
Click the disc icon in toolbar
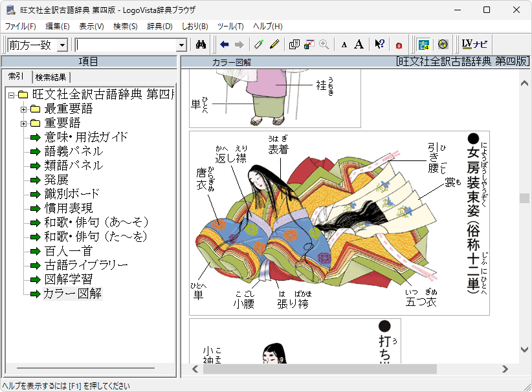point(443,45)
